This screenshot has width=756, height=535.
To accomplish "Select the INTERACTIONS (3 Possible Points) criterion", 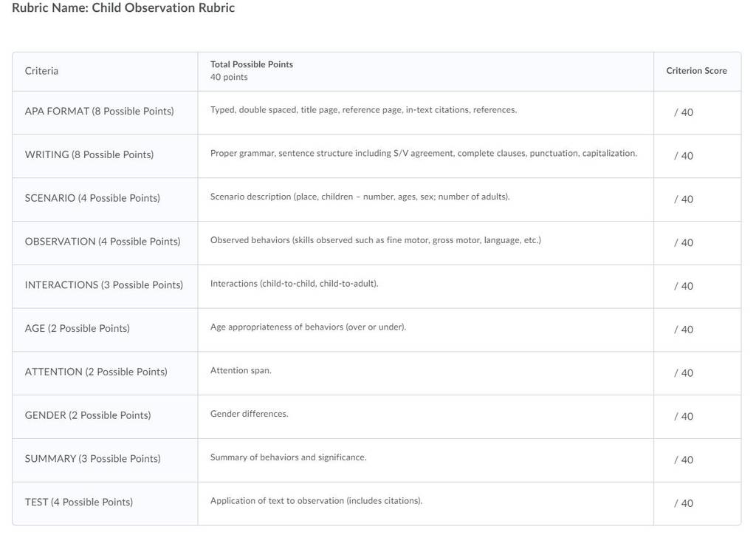I will coord(103,284).
